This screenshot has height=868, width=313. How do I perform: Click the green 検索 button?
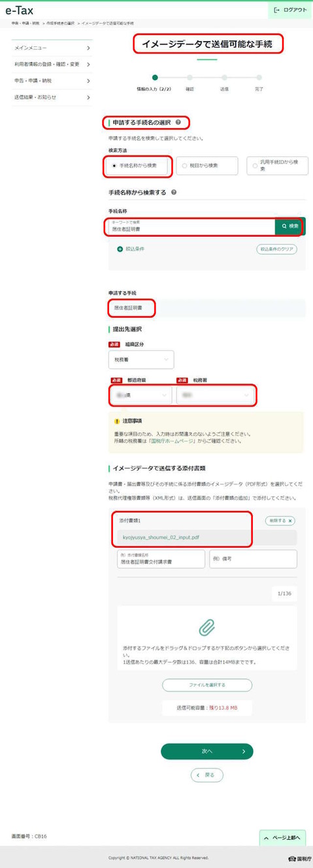[290, 226]
